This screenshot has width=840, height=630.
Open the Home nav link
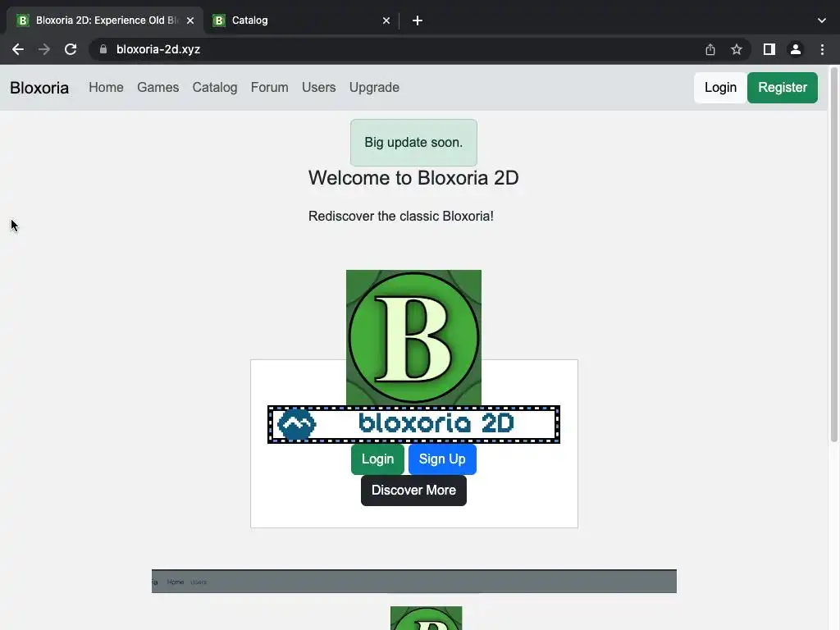[106, 87]
